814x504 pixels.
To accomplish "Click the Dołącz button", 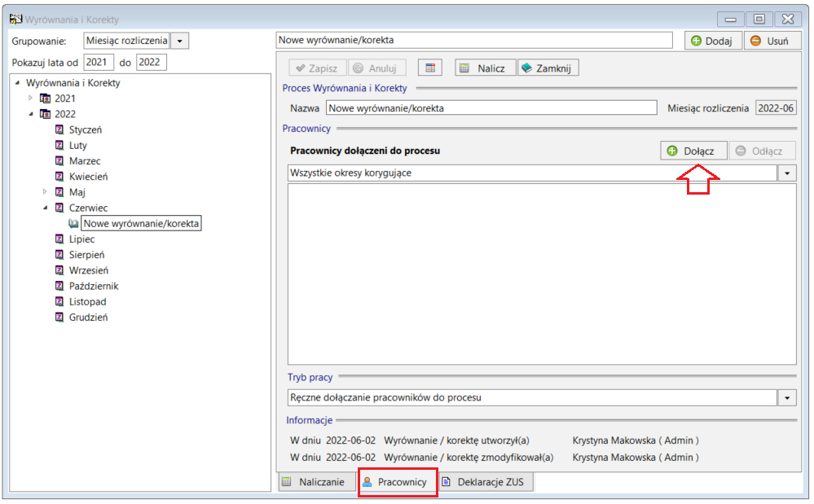I will (x=693, y=151).
